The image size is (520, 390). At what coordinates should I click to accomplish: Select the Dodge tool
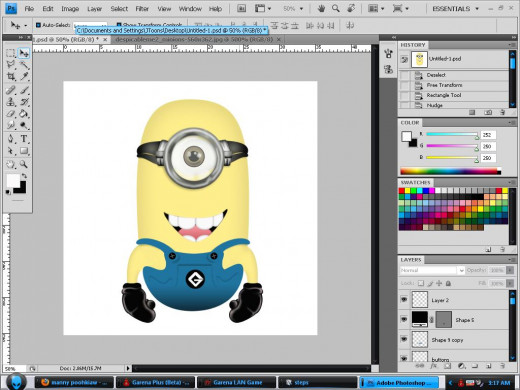[24, 125]
